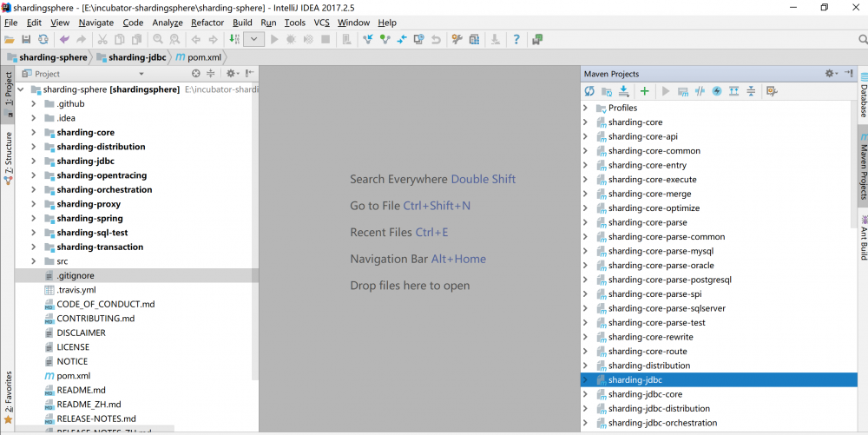Image resolution: width=868 pixels, height=435 pixels.
Task: Click the Save All icon in main toolbar
Action: (26, 40)
